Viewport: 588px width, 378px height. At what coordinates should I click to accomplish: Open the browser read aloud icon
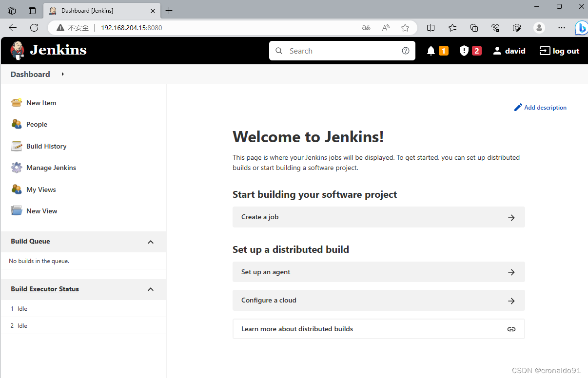(x=386, y=28)
